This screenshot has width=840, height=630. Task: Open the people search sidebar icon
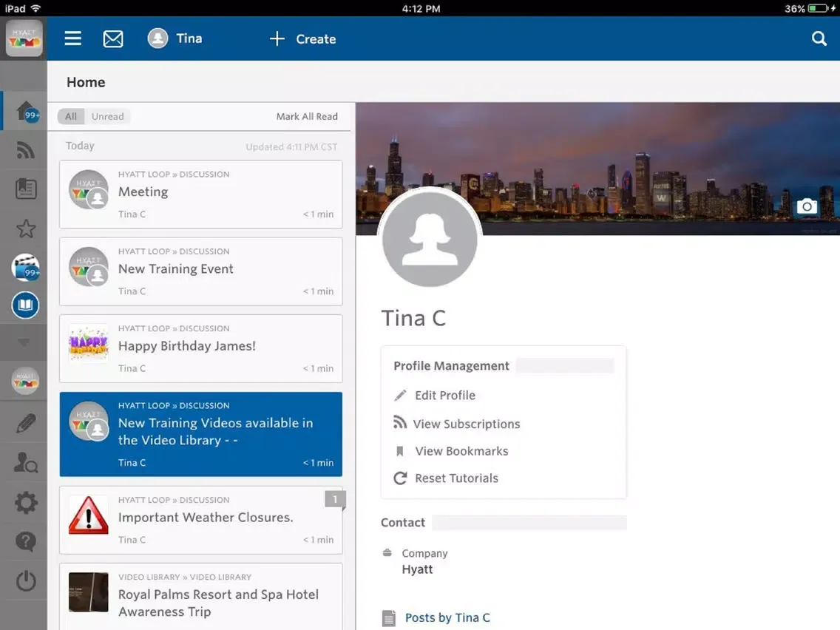[x=25, y=462]
